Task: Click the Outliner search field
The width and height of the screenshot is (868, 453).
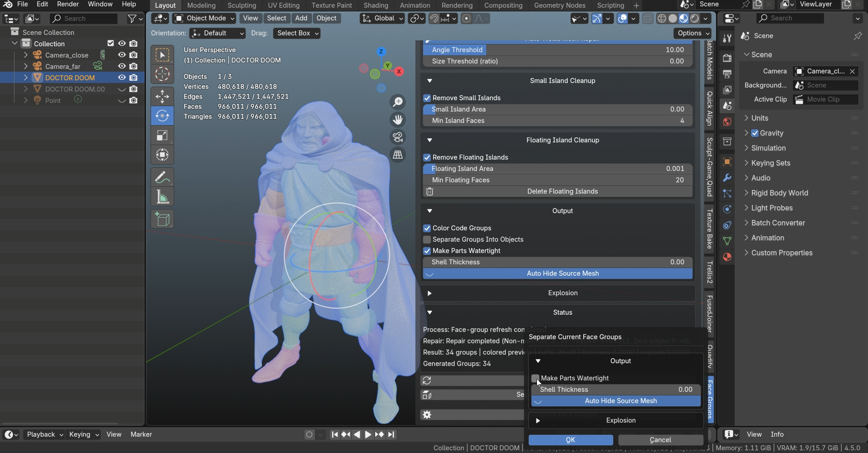Action: 83,19
